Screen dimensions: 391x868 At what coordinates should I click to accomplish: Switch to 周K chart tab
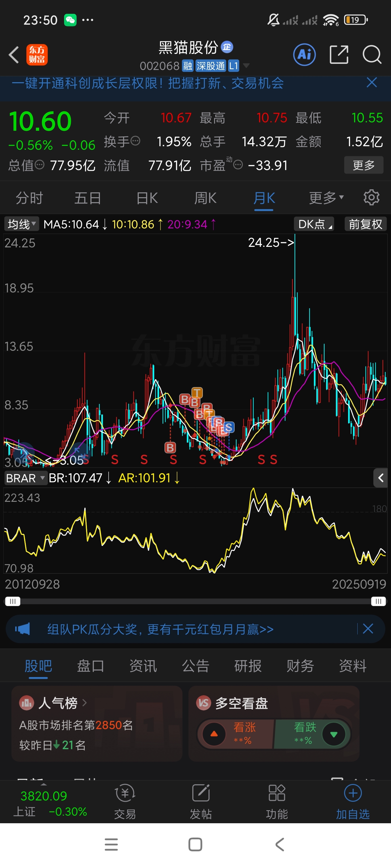pyautogui.click(x=205, y=198)
